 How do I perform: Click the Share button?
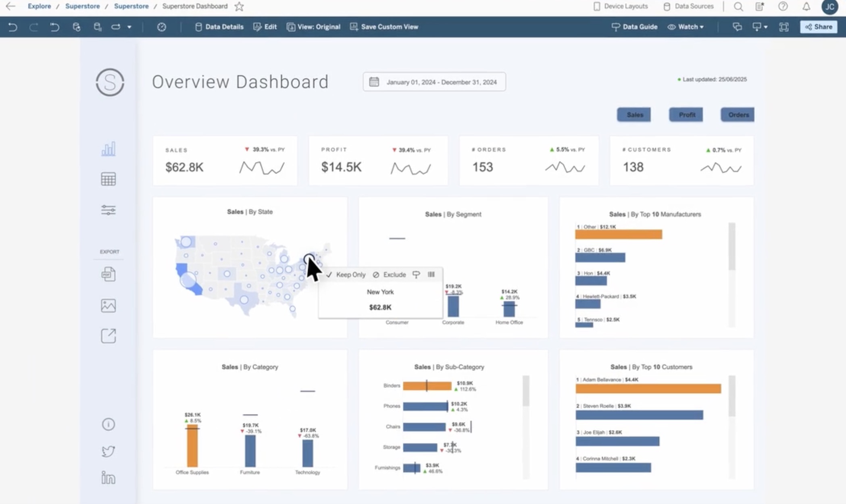819,27
